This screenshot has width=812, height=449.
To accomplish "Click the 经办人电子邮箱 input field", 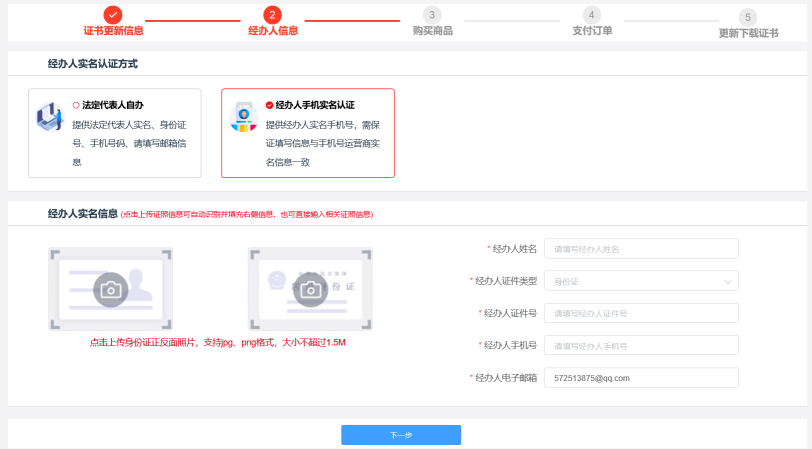I will point(641,378).
